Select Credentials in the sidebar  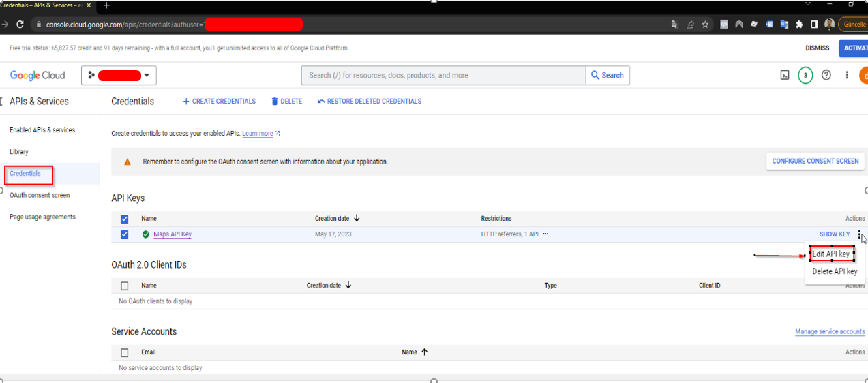[25, 173]
